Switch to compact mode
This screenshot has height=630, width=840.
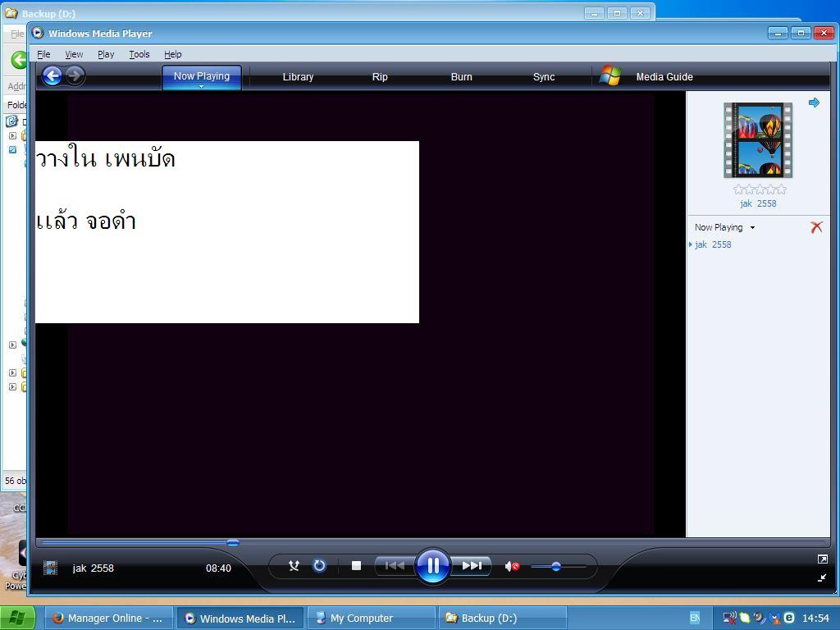(822, 577)
